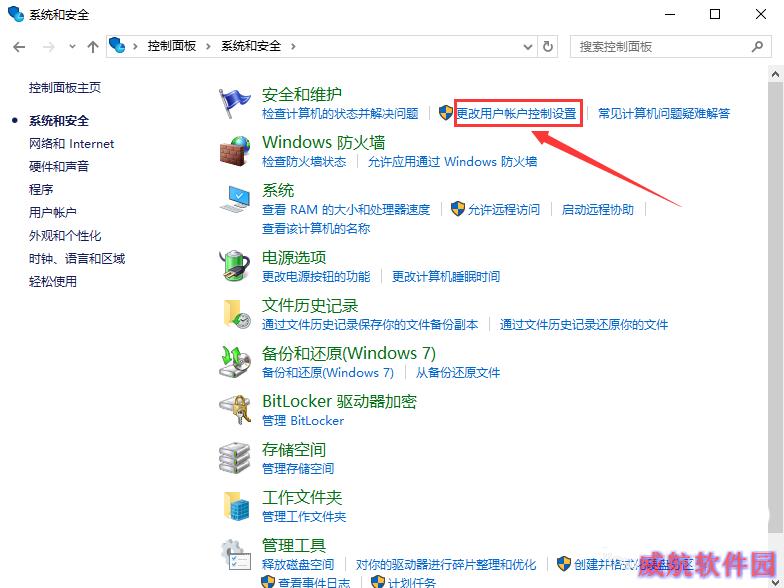Click the search magnifier icon
784x588 pixels.
[758, 46]
